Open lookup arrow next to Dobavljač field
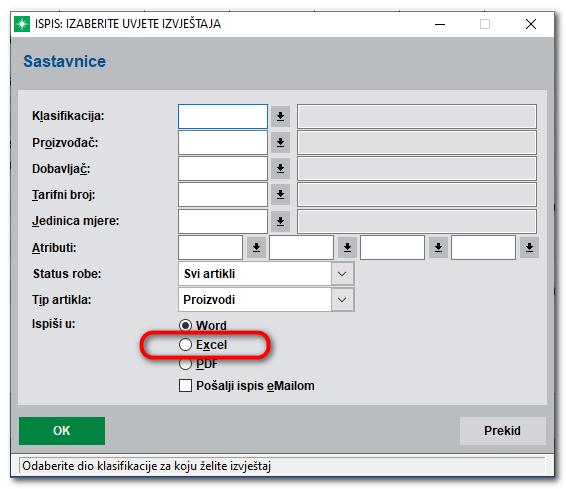The width and height of the screenshot is (566, 489). [280, 169]
